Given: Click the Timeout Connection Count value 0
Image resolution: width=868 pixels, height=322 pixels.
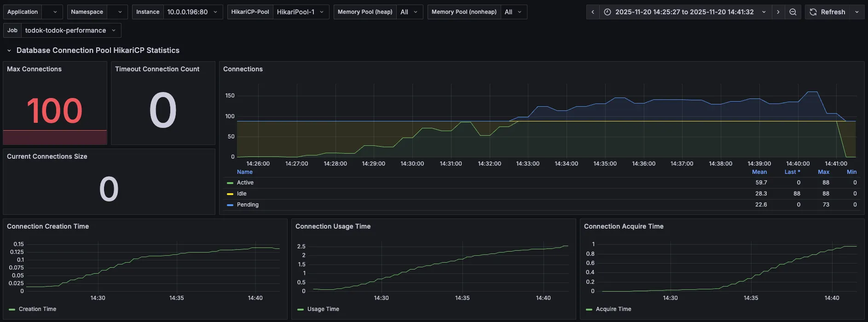Looking at the screenshot, I should (163, 110).
